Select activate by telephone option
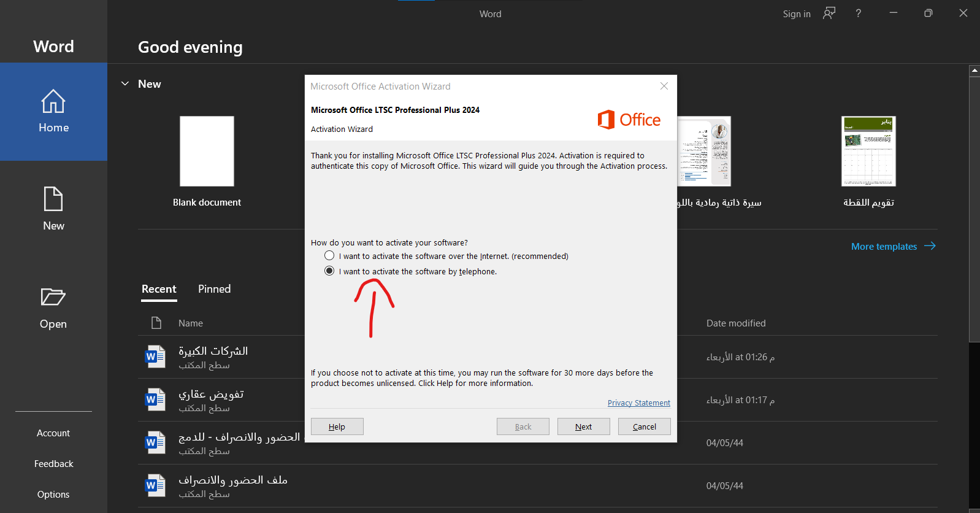Image resolution: width=980 pixels, height=513 pixels. (329, 271)
